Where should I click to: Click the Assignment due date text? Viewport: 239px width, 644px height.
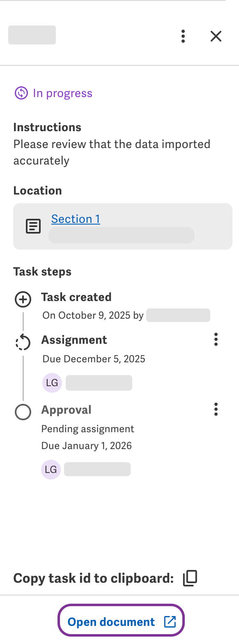(93, 359)
